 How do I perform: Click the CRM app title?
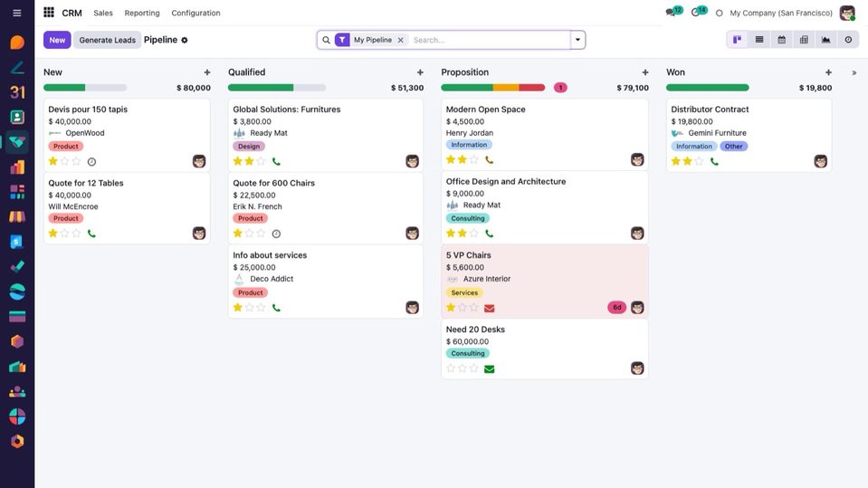tap(72, 13)
